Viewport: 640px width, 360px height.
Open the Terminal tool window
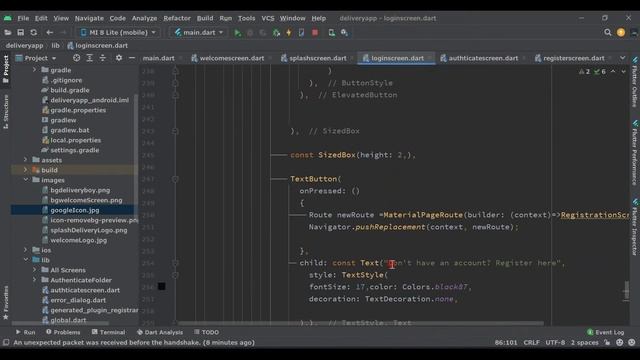click(x=109, y=332)
